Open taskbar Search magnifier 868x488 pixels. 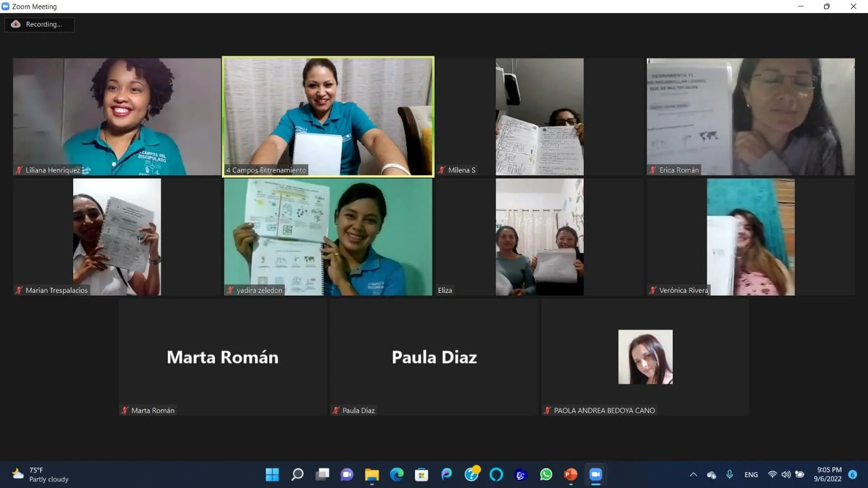pyautogui.click(x=297, y=474)
